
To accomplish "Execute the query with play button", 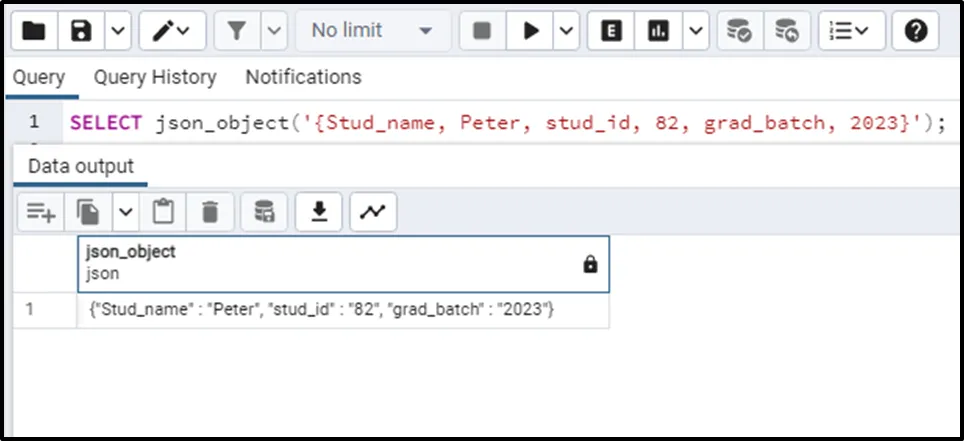I will (x=529, y=31).
